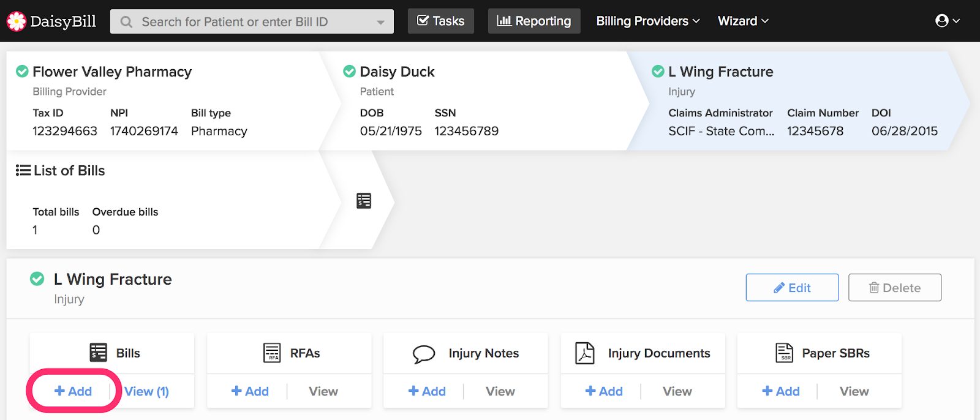Click the Bills card invoice icon
Viewport: 980px width, 420px height.
99,353
